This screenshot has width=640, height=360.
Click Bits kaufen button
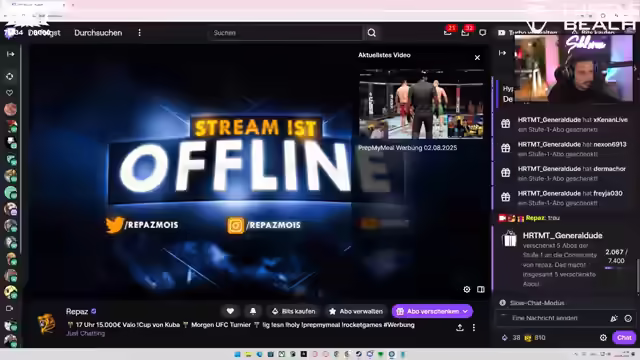click(293, 311)
